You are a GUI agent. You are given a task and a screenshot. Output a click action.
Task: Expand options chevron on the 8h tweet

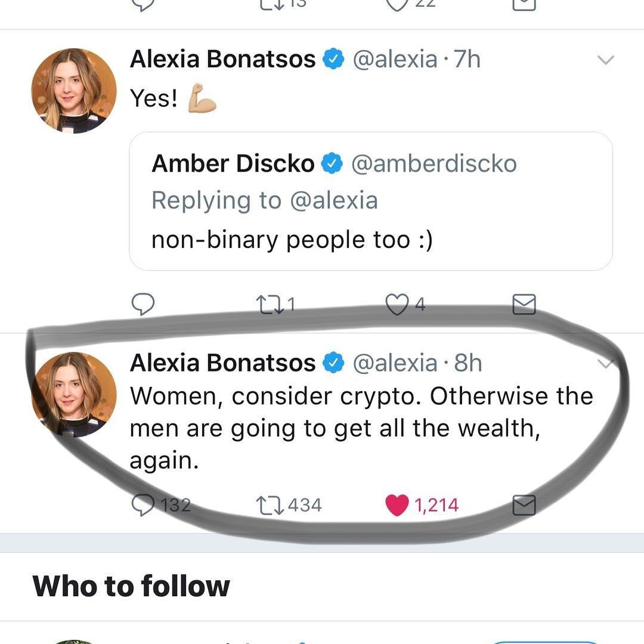pyautogui.click(x=605, y=363)
